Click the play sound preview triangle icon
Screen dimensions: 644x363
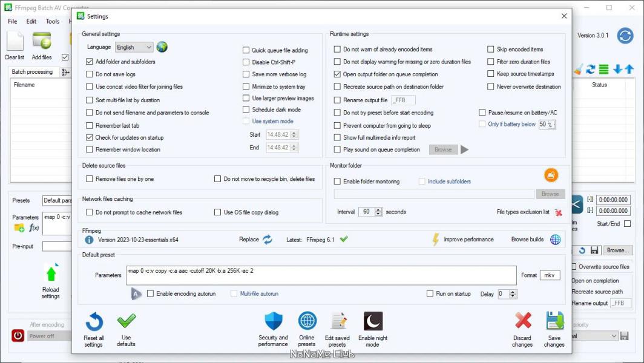click(464, 149)
